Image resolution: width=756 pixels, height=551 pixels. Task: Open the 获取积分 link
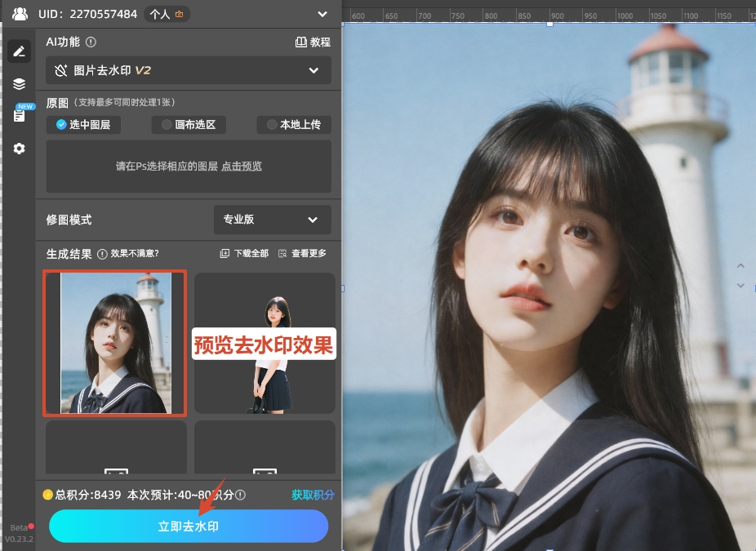click(313, 495)
